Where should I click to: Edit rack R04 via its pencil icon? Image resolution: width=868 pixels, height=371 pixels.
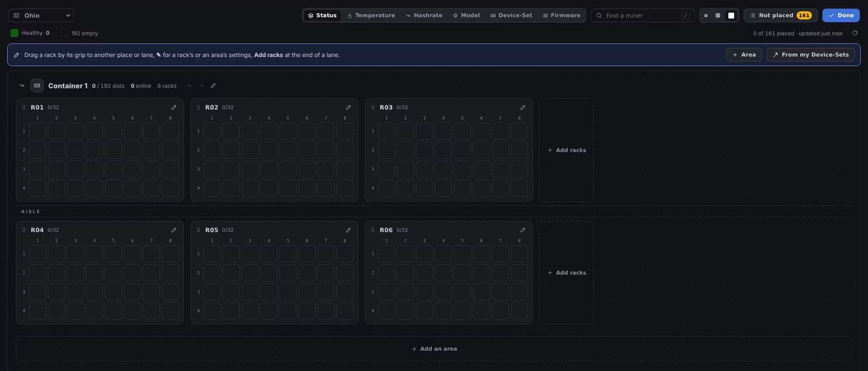tap(174, 230)
